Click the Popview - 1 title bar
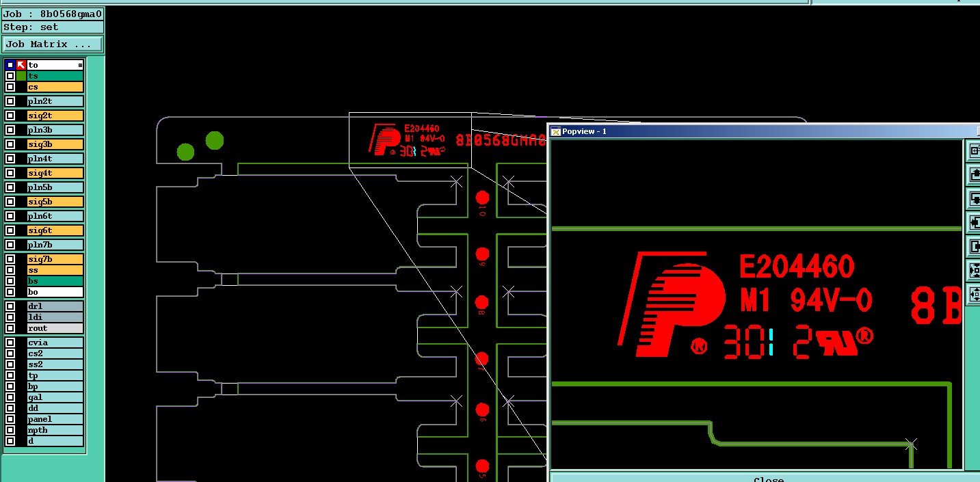Viewport: 980px width, 482px height. coord(764,131)
